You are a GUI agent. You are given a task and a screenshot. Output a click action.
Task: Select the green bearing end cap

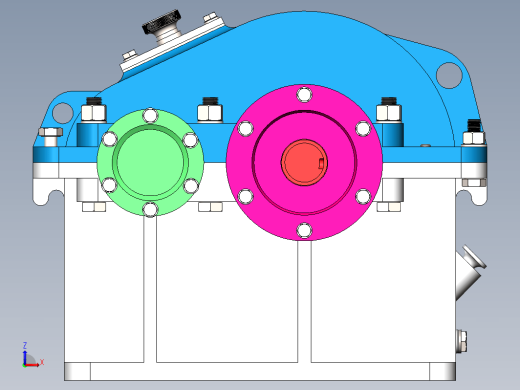[150, 162]
